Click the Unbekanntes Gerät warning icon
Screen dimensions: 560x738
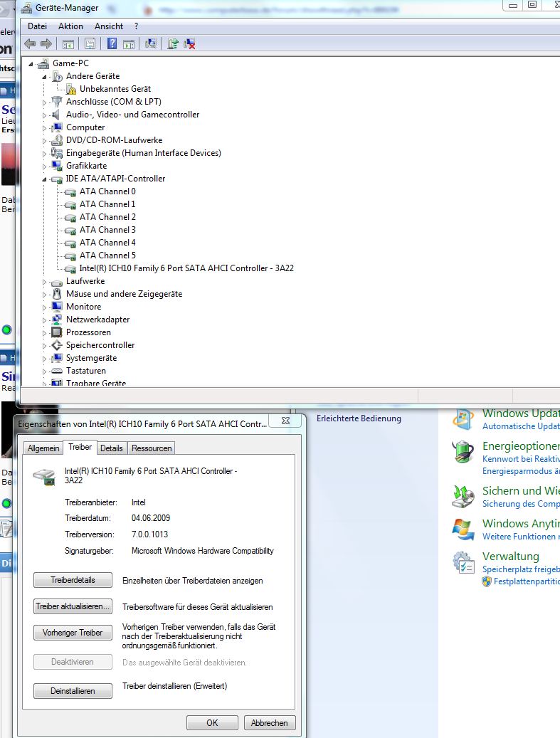tap(71, 89)
